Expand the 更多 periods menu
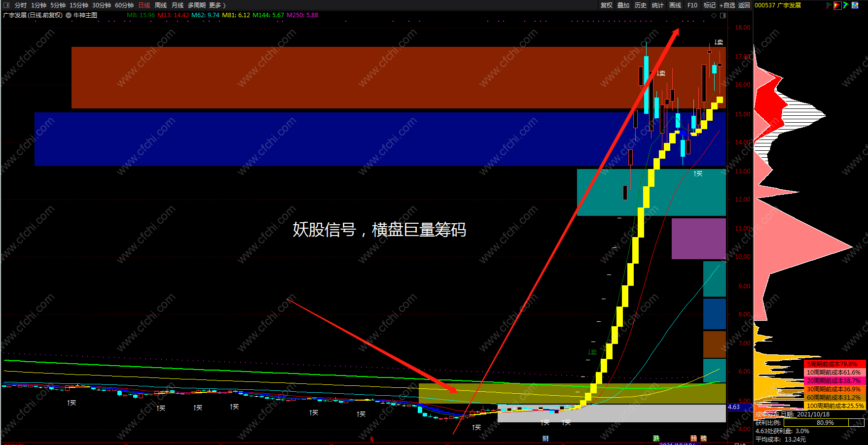 point(217,5)
